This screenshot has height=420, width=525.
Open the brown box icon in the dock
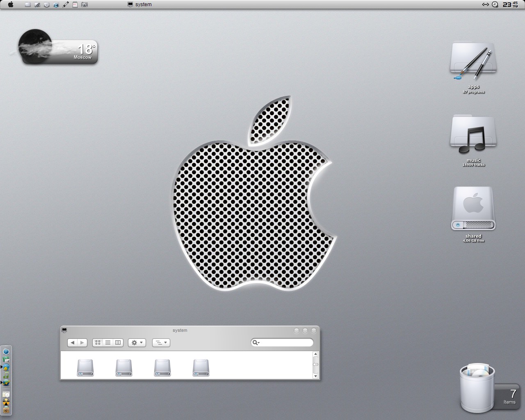6,409
